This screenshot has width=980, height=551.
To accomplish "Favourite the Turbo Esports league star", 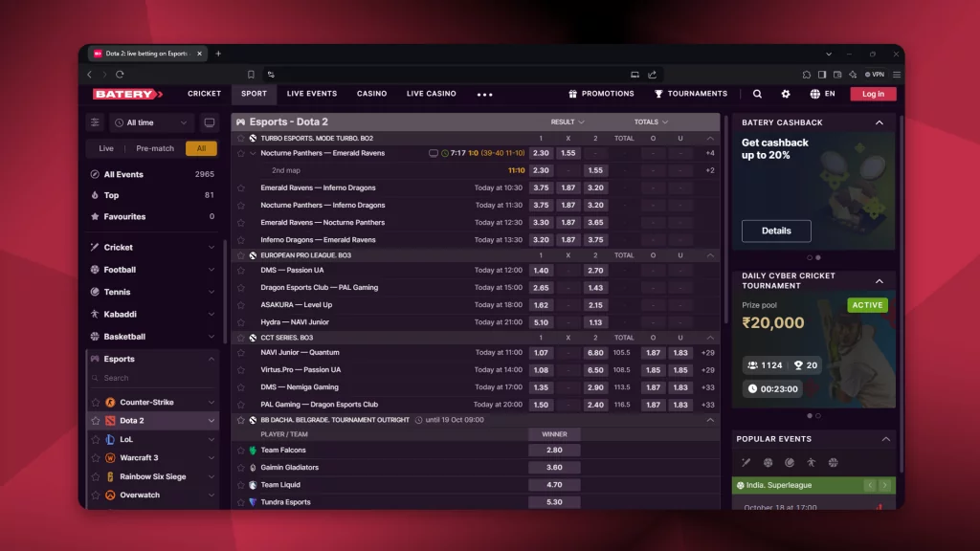I will coord(240,138).
